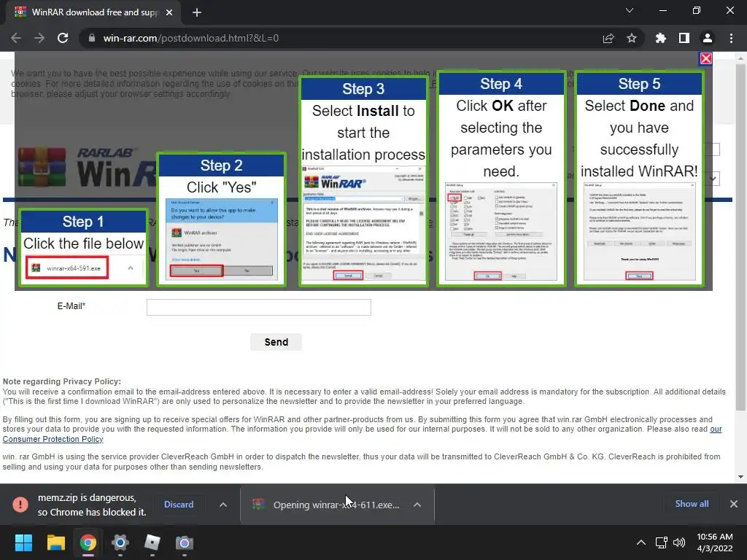Viewport: 747px width, 560px height.
Task: Click the volume speaker tray icon
Action: pyautogui.click(x=679, y=542)
